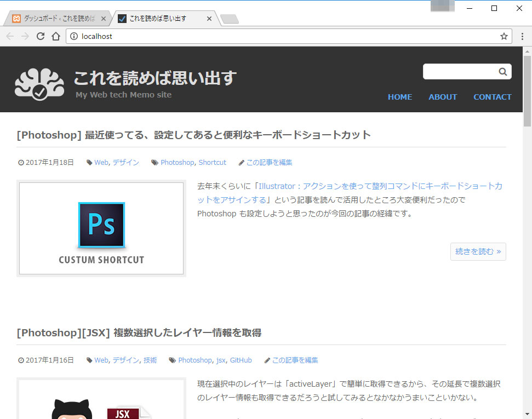View site info icon beside localhost

[73, 36]
